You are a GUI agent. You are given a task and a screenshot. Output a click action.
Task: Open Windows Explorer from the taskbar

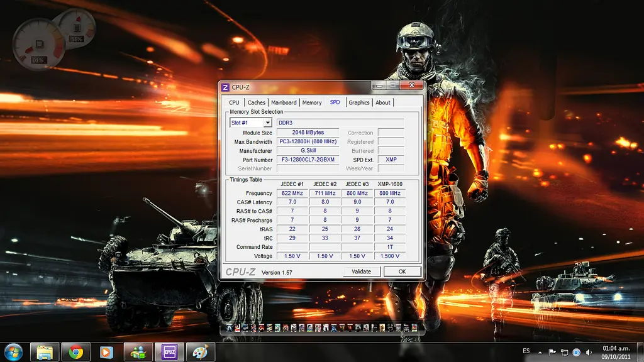point(45,352)
